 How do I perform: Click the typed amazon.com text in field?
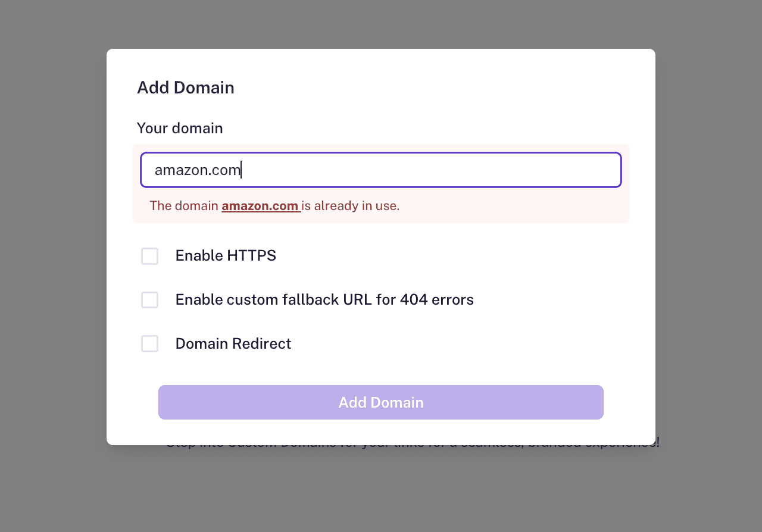click(198, 170)
